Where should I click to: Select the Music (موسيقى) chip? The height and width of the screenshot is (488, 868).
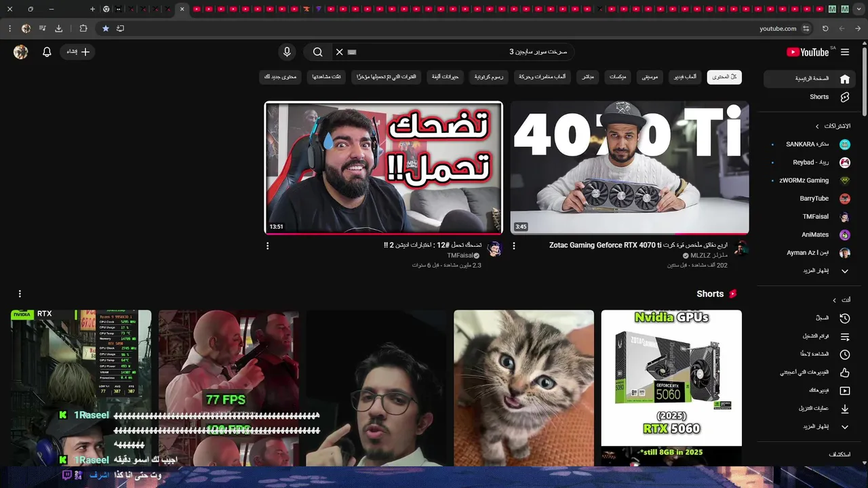pyautogui.click(x=650, y=77)
